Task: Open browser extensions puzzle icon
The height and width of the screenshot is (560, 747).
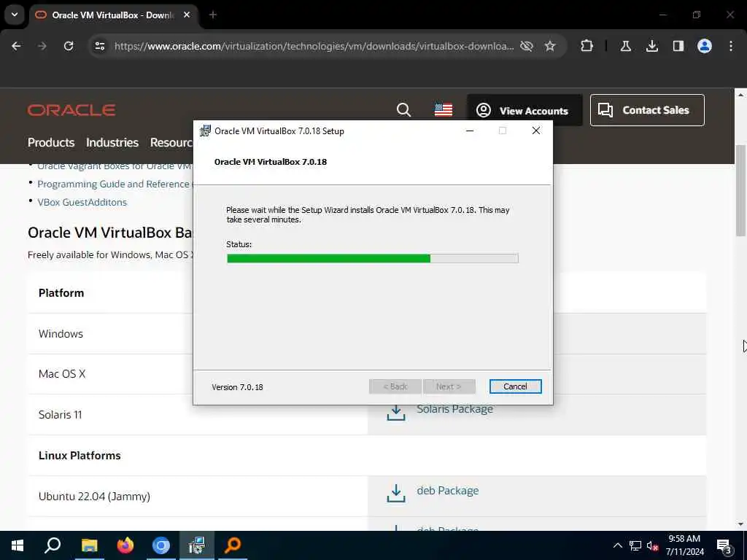Action: [587, 46]
